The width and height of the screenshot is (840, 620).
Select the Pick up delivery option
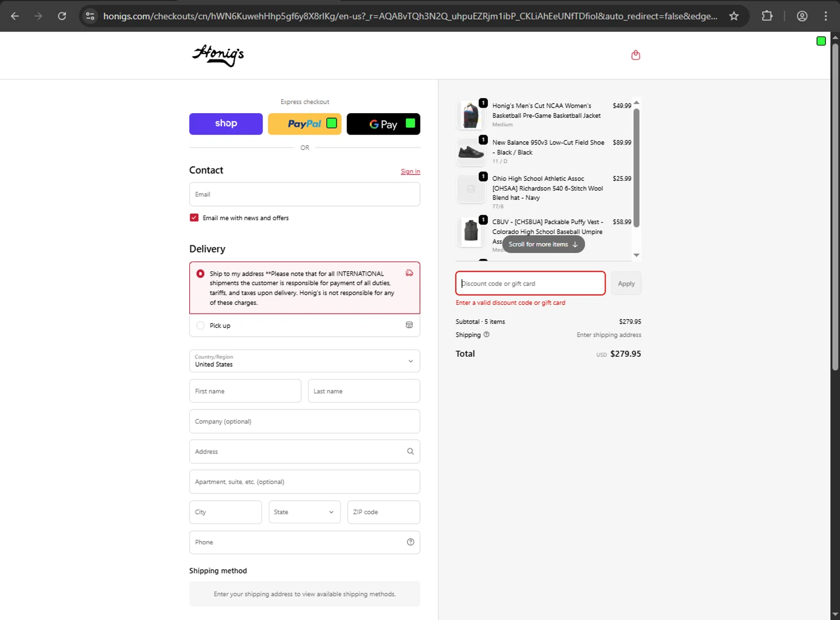[200, 325]
